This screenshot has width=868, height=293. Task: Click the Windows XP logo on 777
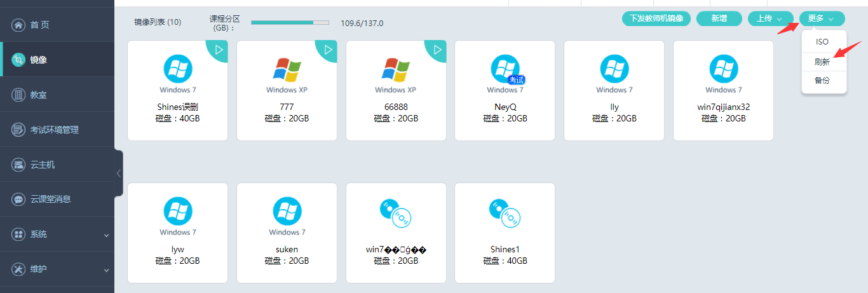click(287, 69)
